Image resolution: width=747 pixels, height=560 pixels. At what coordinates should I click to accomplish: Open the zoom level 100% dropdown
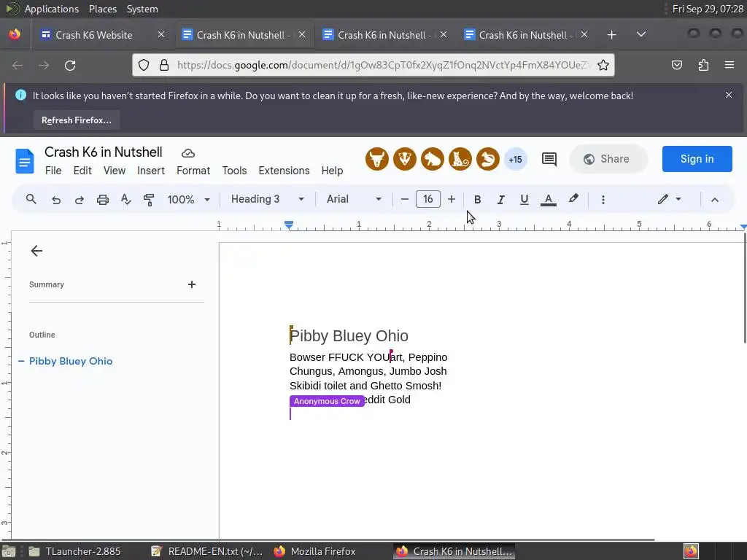coord(189,200)
